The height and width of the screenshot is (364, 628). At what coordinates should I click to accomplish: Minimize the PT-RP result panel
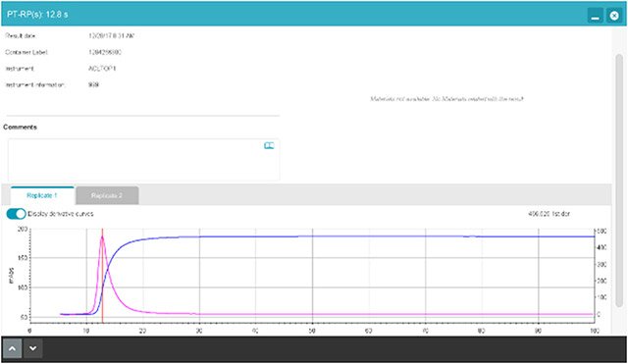[596, 16]
